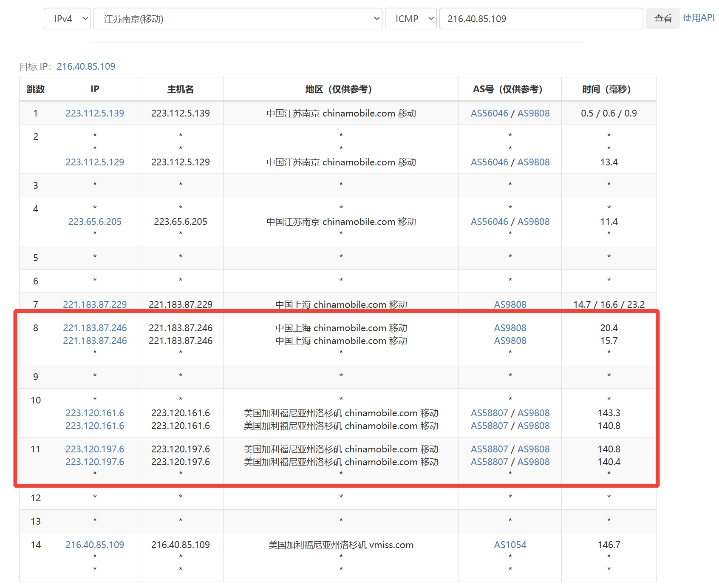The height and width of the screenshot is (588, 719).
Task: Select the AS号（仅供参考）column header
Action: [510, 89]
